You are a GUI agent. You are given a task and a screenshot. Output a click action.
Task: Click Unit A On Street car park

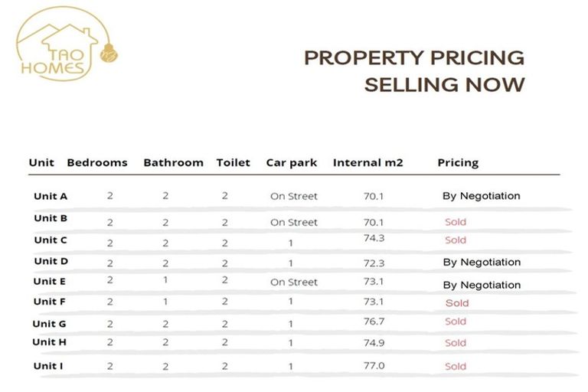click(x=293, y=197)
